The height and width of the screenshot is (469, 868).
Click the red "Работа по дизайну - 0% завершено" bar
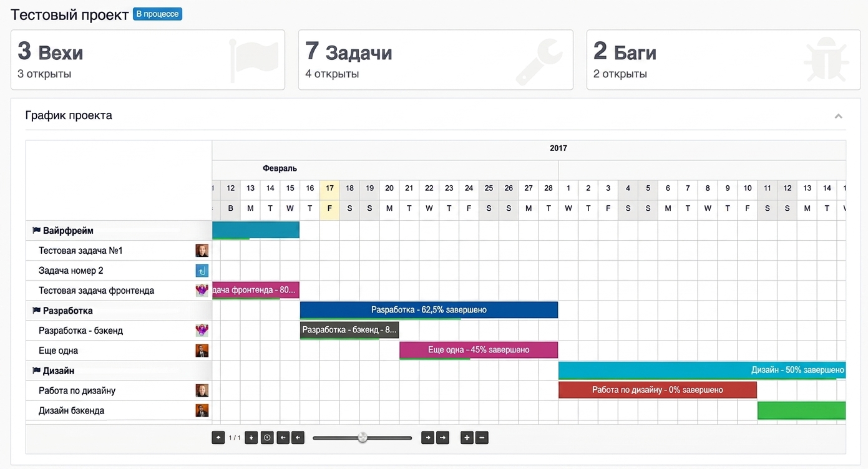point(658,390)
